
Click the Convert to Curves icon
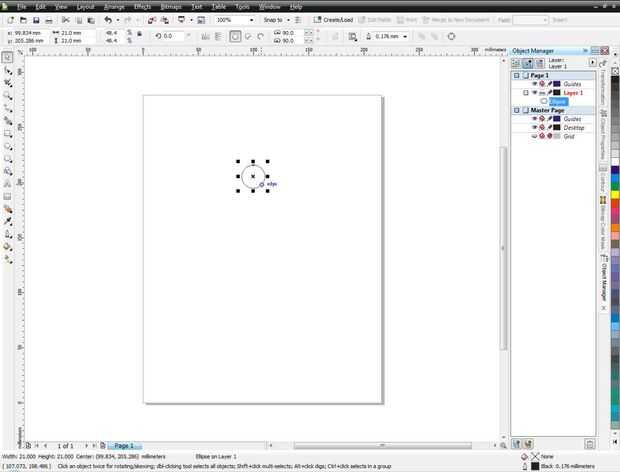[451, 36]
